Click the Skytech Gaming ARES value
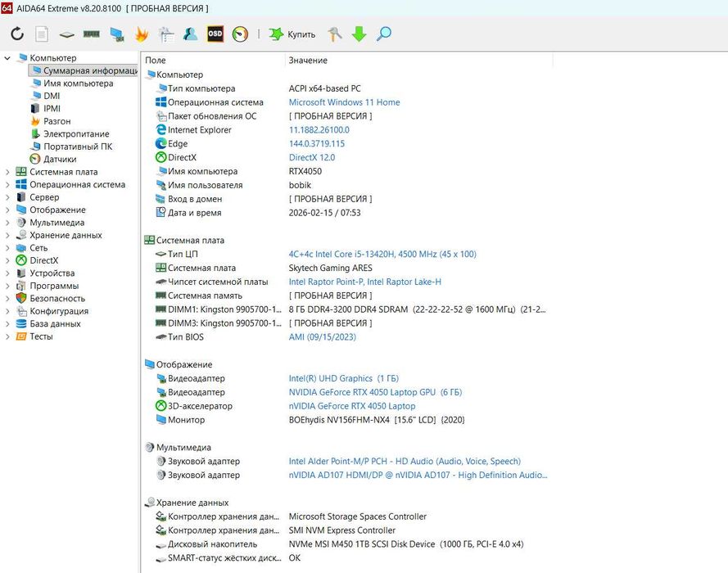The height and width of the screenshot is (573, 728). click(331, 268)
